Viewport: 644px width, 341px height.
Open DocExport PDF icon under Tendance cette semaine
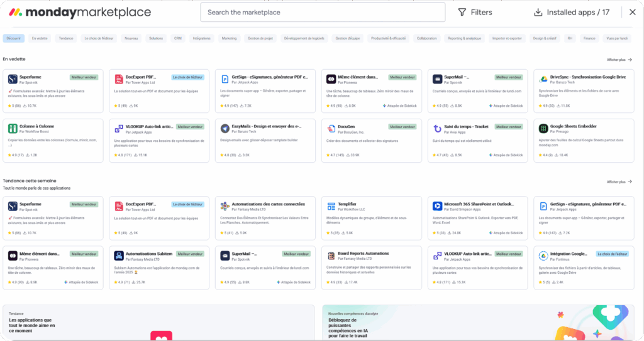coord(119,206)
